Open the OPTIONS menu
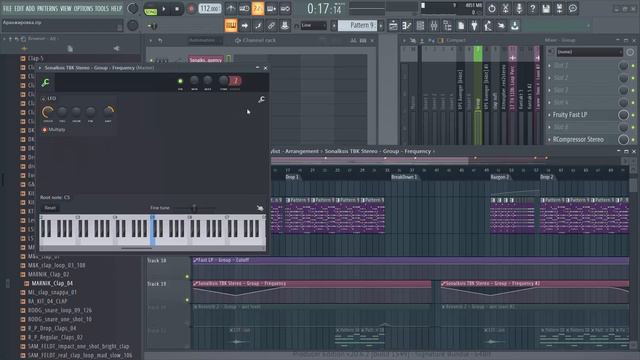 click(x=83, y=8)
